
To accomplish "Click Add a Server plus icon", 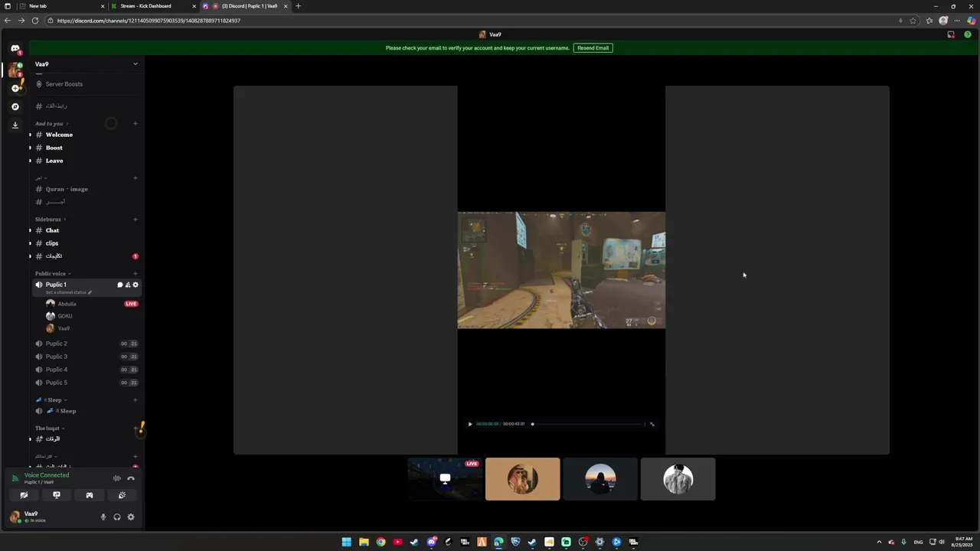I will click(15, 88).
